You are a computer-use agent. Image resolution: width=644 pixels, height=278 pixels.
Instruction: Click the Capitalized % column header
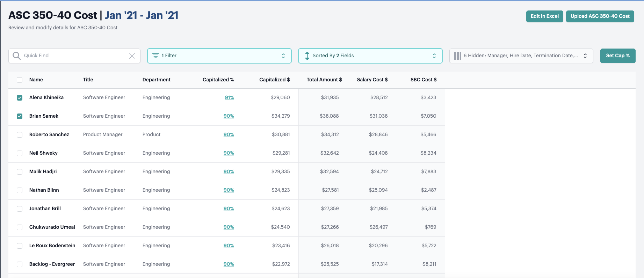point(218,80)
